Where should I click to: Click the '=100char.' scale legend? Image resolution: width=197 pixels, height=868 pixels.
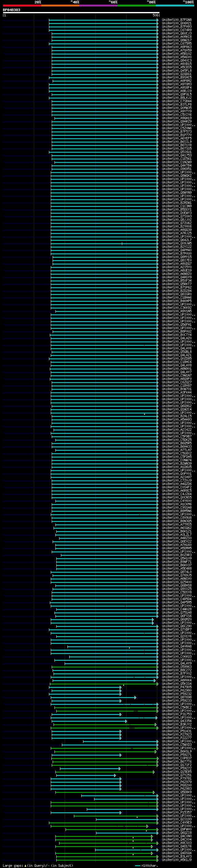pos(150,866)
